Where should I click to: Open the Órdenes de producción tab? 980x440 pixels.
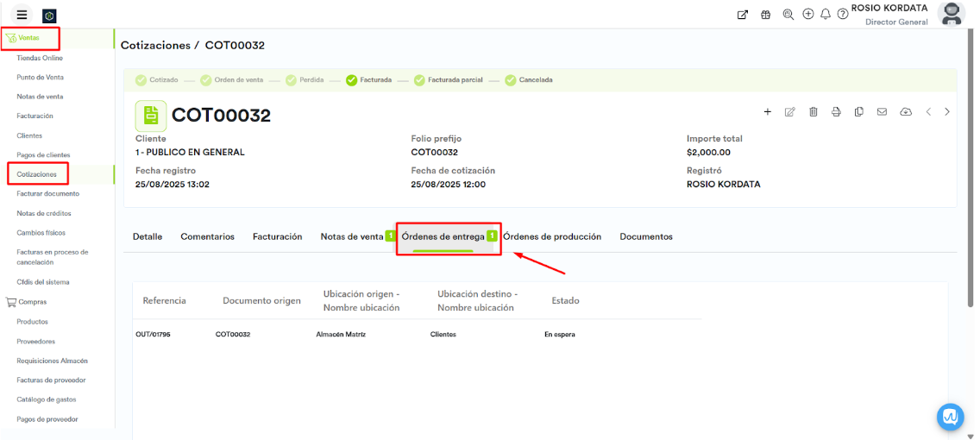(552, 236)
